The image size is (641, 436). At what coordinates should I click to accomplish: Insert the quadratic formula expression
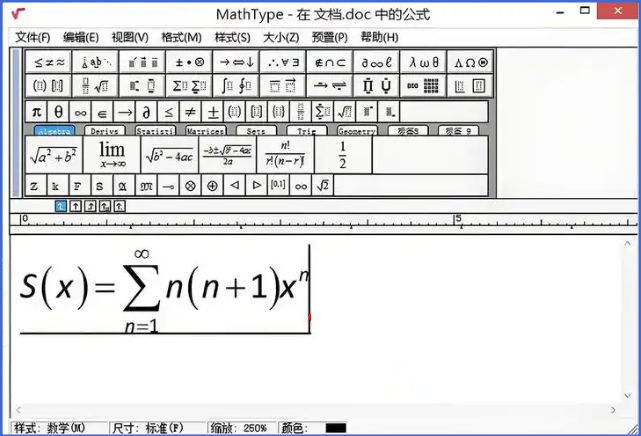[228, 155]
